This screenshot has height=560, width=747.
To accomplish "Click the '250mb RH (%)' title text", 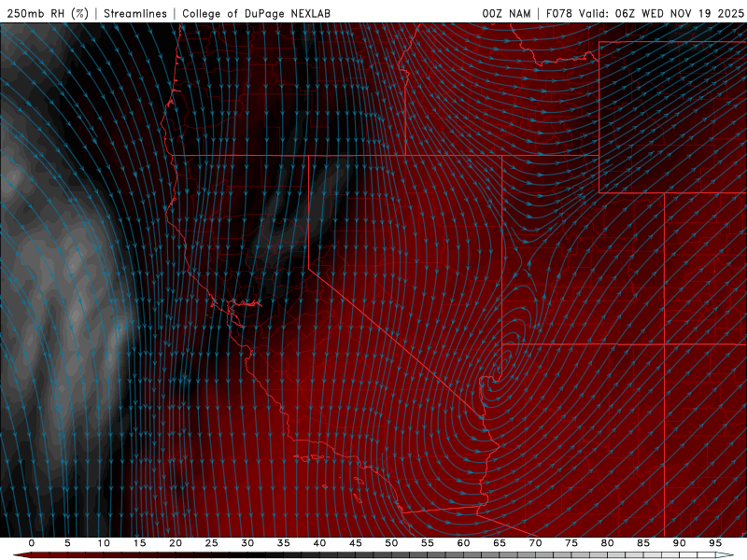I will click(48, 13).
